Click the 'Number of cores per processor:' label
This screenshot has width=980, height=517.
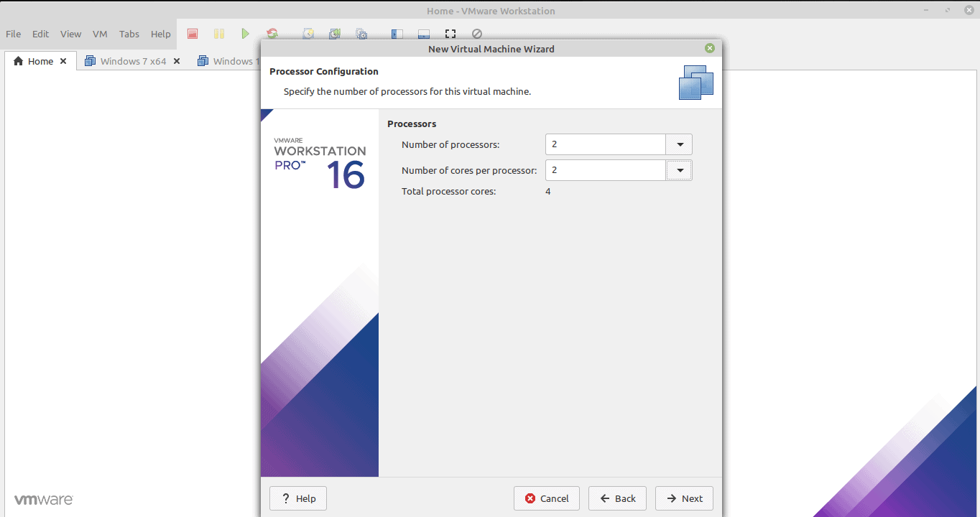click(469, 170)
